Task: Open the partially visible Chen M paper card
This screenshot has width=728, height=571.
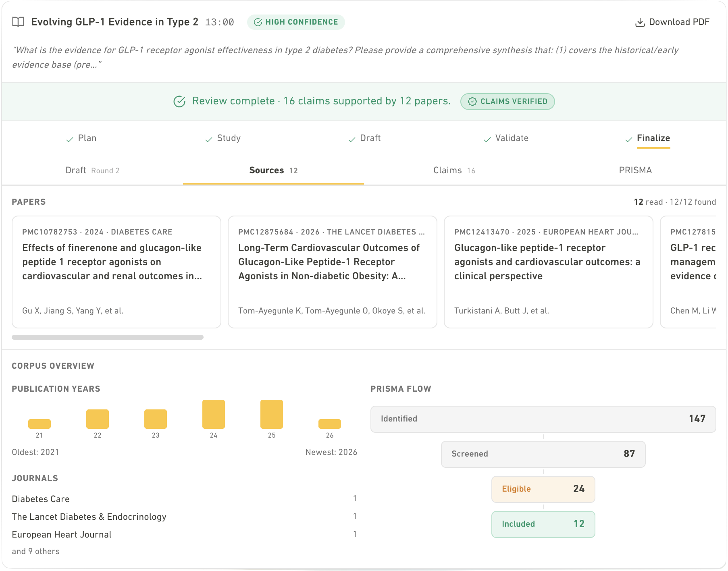Action: click(x=688, y=272)
